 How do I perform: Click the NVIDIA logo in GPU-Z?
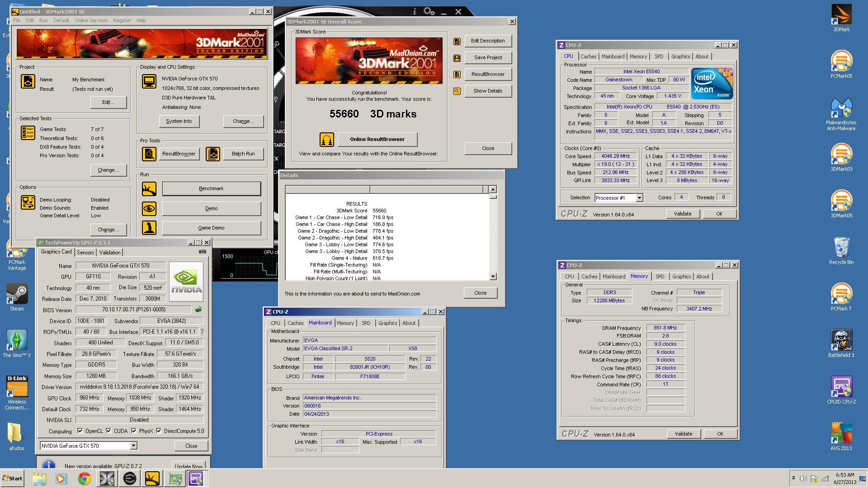pyautogui.click(x=186, y=282)
